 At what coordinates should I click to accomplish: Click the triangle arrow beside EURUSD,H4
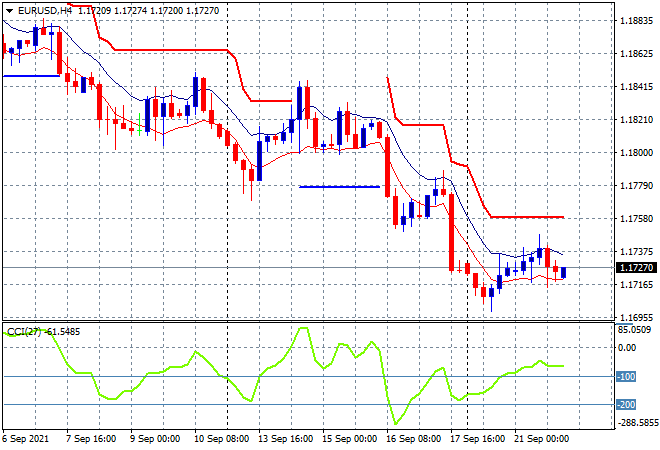9,11
